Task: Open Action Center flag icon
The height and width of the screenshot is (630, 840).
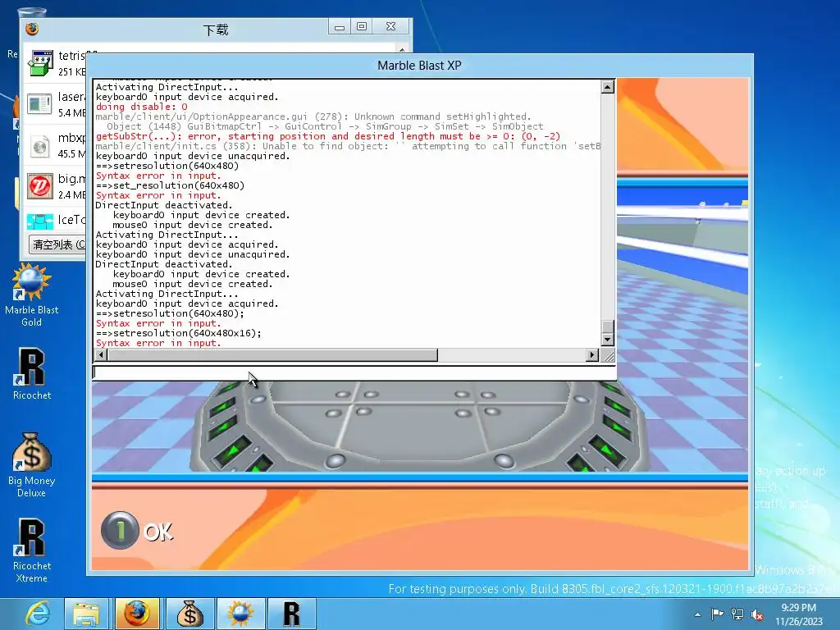Action: click(717, 614)
